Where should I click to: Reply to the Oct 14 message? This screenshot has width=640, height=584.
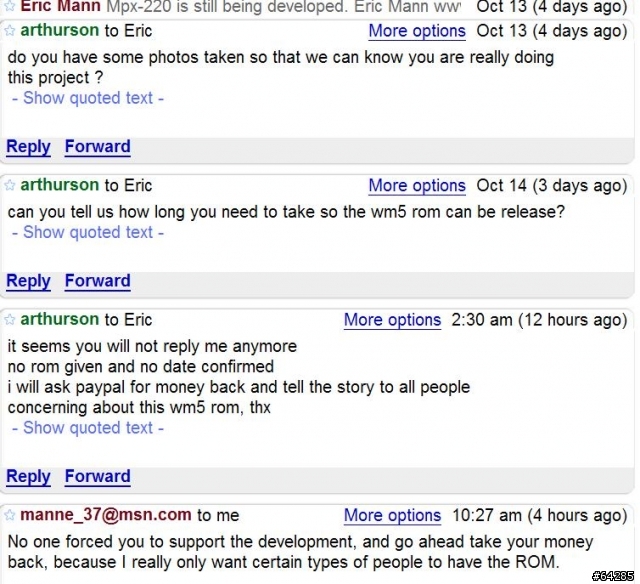pos(28,281)
